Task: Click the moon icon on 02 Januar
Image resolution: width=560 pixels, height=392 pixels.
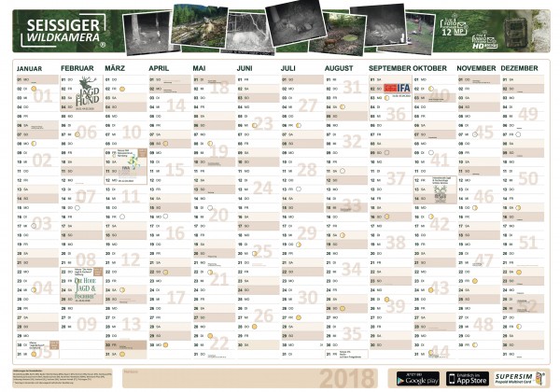Action: coord(34,89)
